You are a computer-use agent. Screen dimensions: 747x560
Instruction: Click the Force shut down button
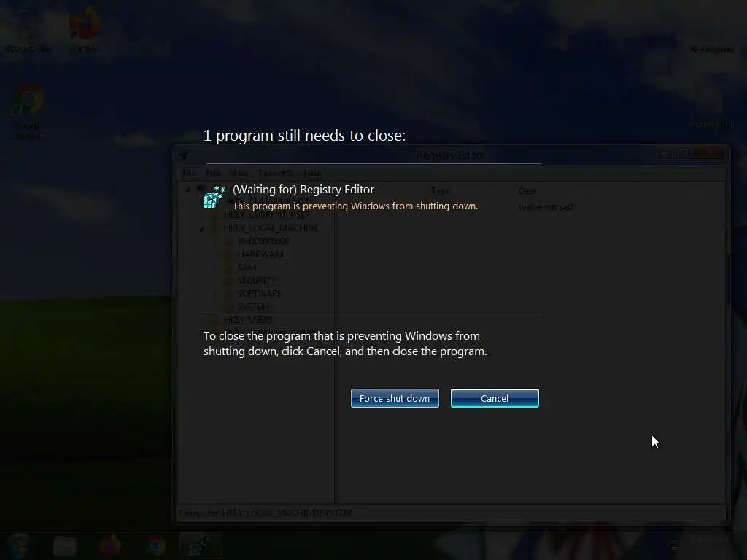(x=395, y=398)
